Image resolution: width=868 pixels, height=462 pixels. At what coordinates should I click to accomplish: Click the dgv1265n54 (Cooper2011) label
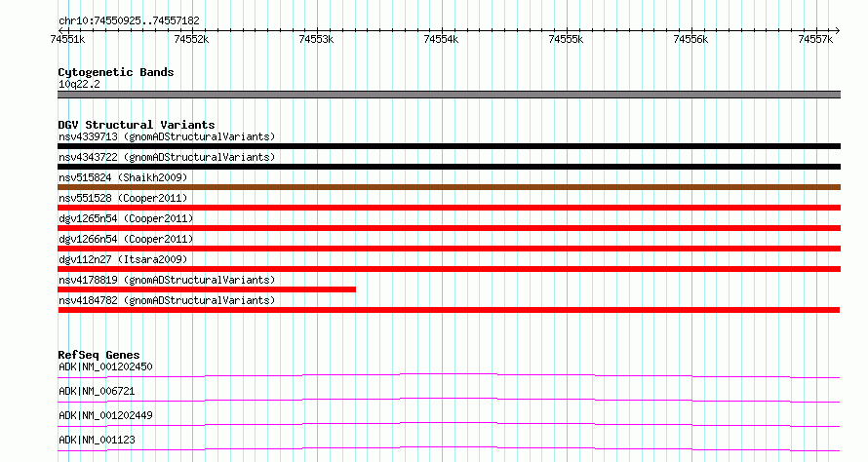pyautogui.click(x=126, y=218)
